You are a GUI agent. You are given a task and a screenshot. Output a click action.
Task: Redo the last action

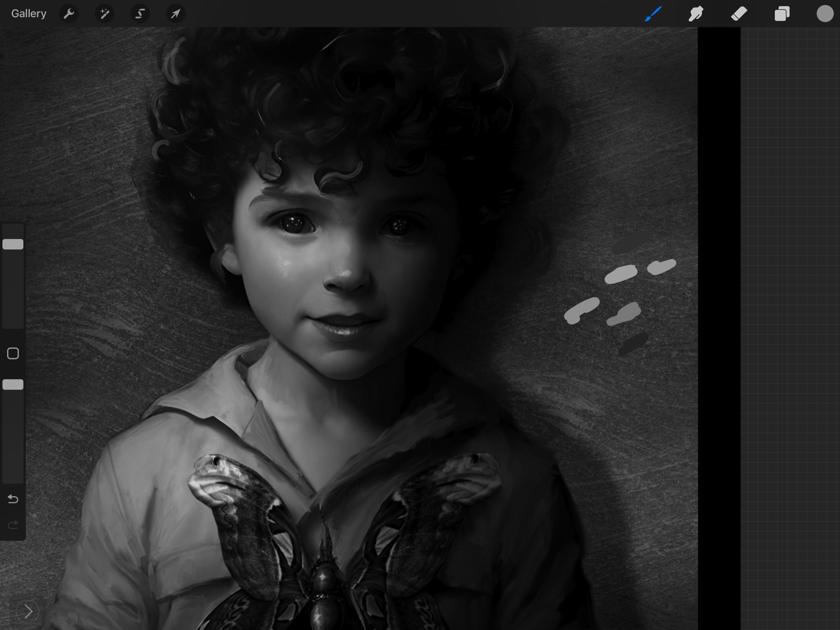coord(13,525)
